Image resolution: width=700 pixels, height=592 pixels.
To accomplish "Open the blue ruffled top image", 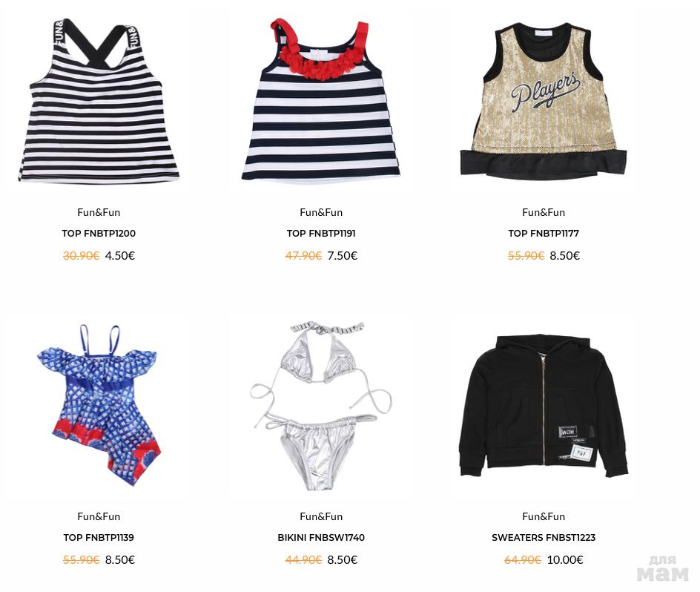I will pos(99,405).
